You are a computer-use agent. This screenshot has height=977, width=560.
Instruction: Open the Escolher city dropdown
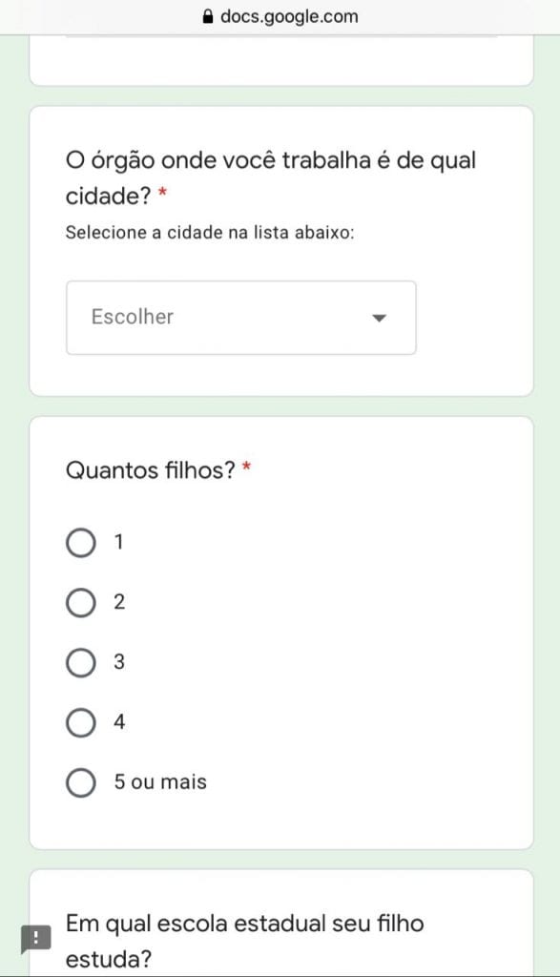point(241,318)
